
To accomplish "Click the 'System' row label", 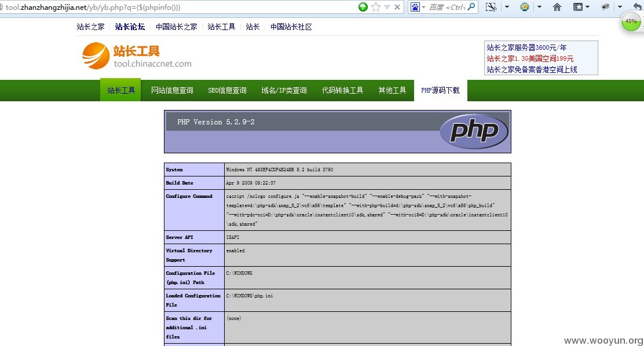I will tap(174, 170).
